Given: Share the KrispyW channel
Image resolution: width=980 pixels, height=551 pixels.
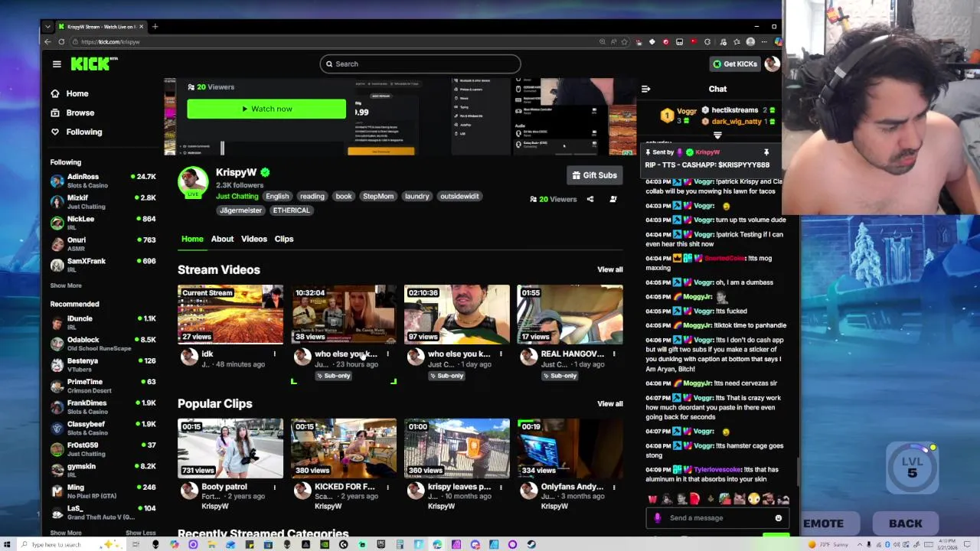Looking at the screenshot, I should [x=590, y=199].
